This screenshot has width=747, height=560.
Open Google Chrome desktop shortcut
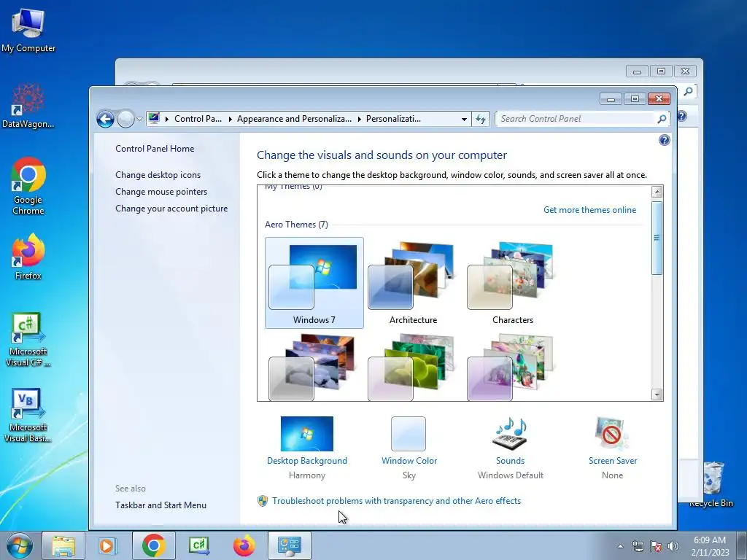28,186
